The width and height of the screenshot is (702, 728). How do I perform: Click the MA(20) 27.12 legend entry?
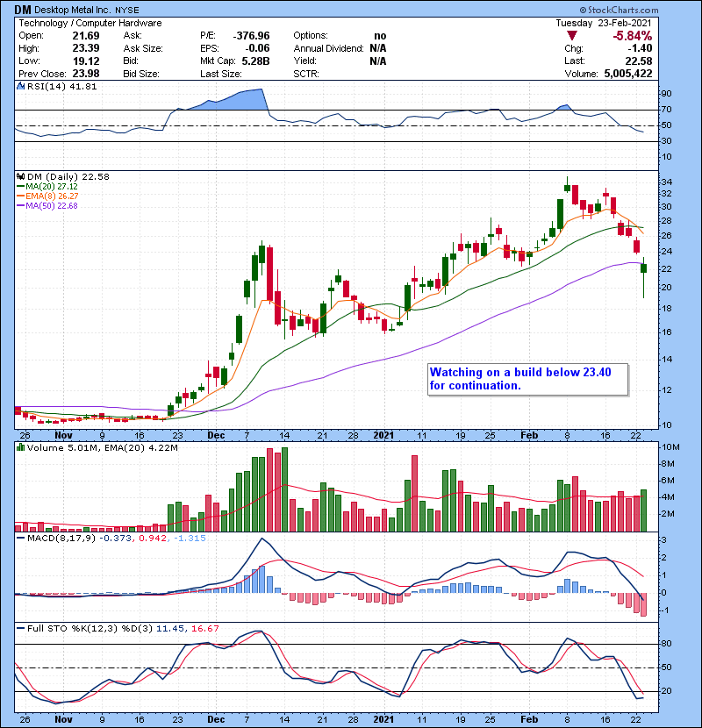47,186
